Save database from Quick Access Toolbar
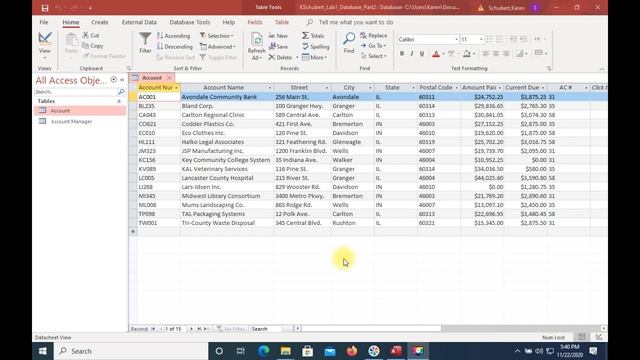This screenshot has width=640, height=360. point(45,8)
